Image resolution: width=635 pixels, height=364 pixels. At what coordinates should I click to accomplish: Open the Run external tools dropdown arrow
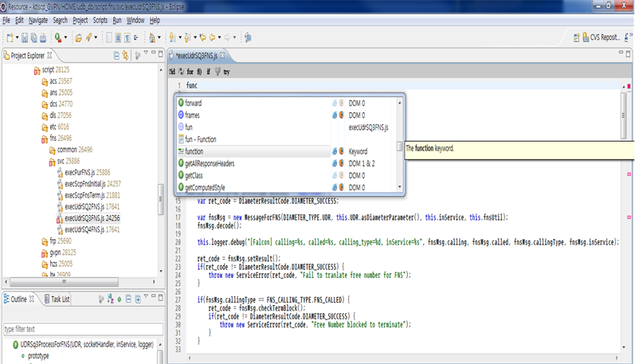[x=65, y=37]
